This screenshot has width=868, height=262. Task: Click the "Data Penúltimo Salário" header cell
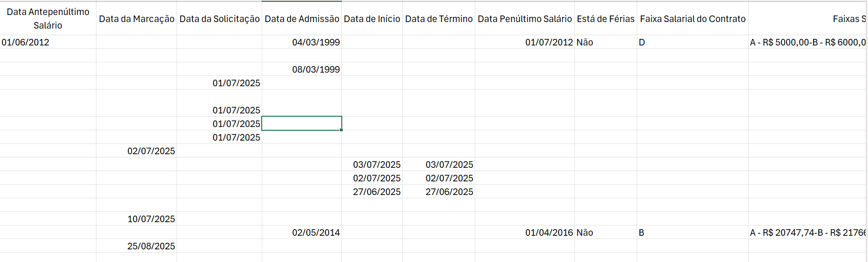(524, 19)
